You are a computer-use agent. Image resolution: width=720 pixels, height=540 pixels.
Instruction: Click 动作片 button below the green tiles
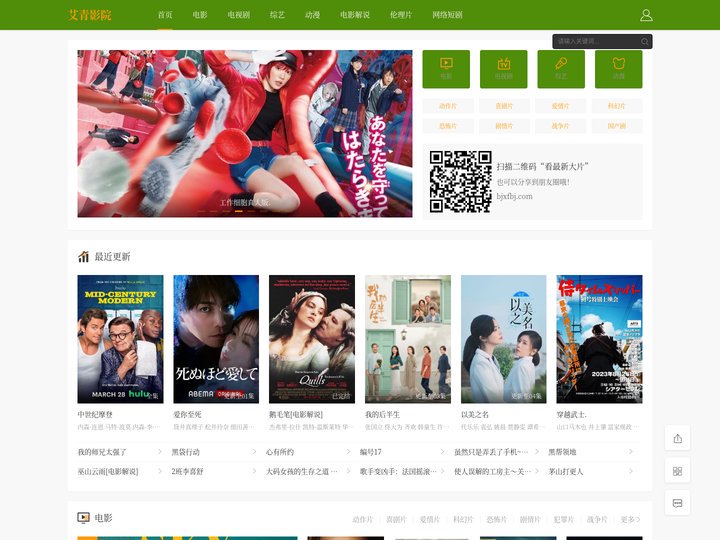coord(448,106)
